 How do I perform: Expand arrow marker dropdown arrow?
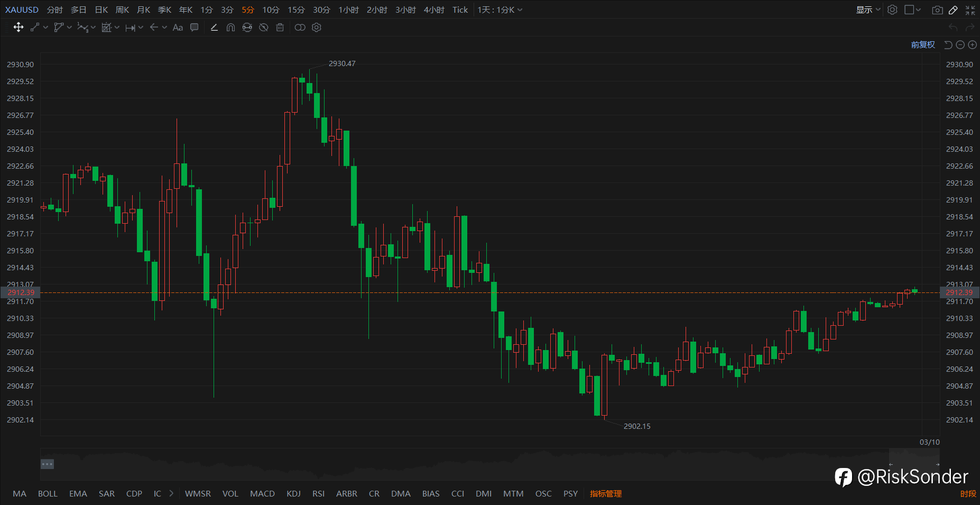164,27
